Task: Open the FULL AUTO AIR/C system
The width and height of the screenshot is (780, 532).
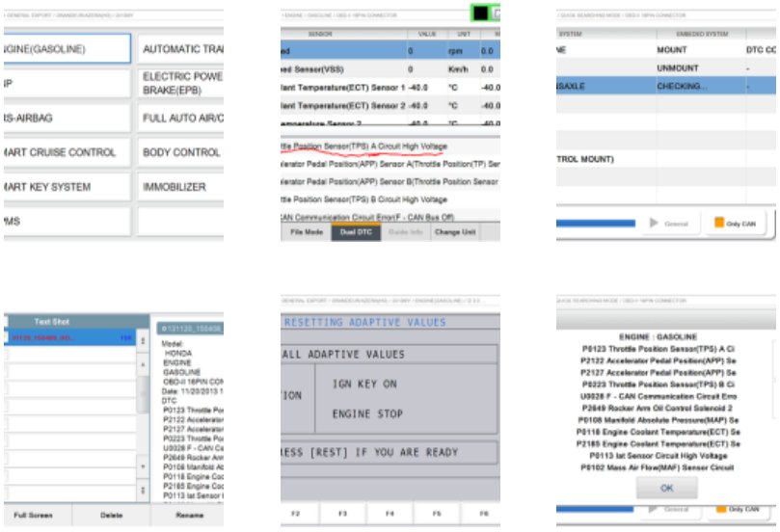Action: [180, 118]
